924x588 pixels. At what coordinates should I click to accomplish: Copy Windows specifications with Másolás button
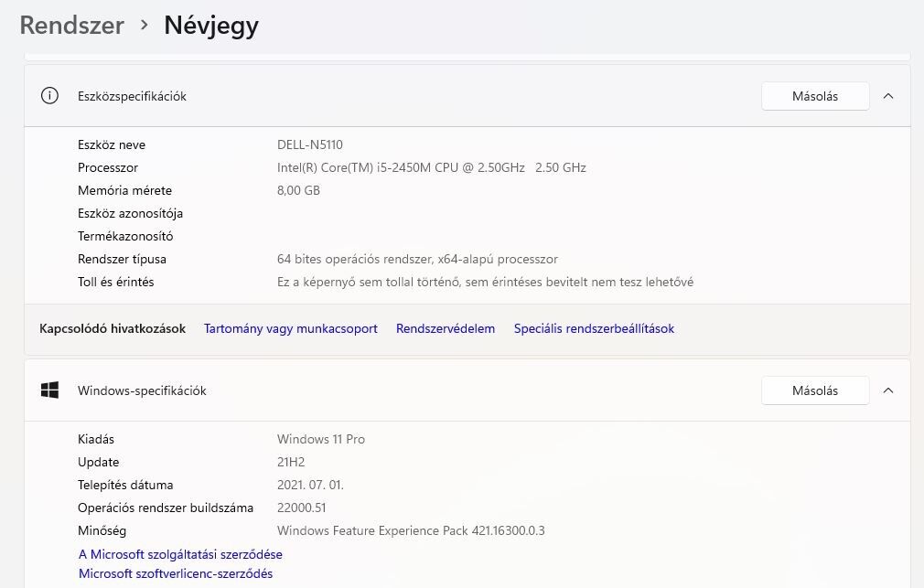coord(814,390)
